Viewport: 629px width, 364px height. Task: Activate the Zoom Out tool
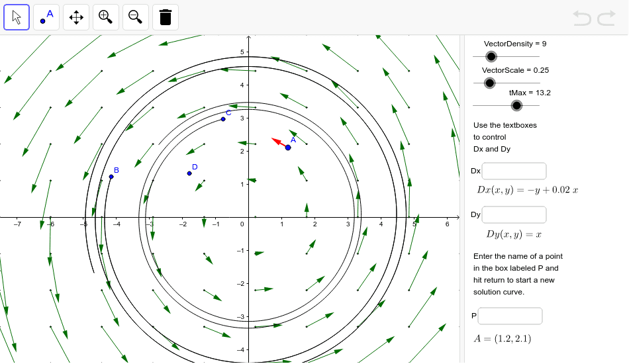135,17
